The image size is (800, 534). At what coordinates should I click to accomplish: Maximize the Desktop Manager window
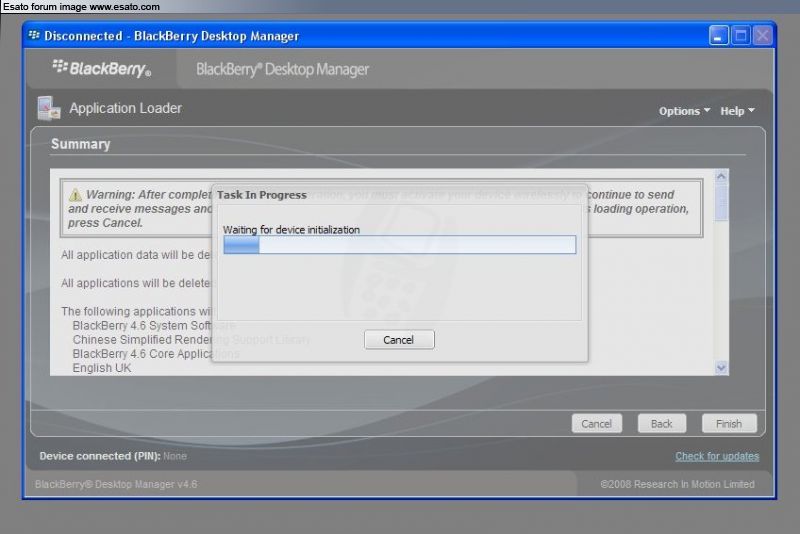741,36
